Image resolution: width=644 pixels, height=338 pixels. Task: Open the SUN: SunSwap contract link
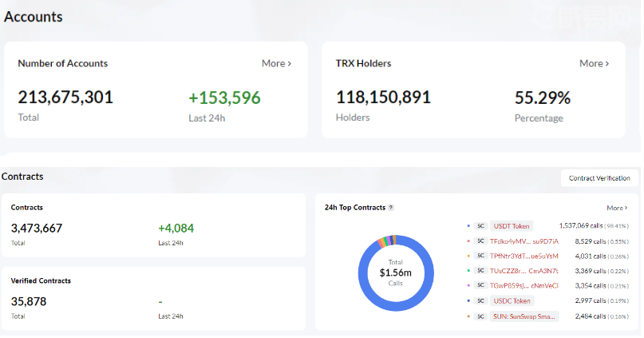524,316
